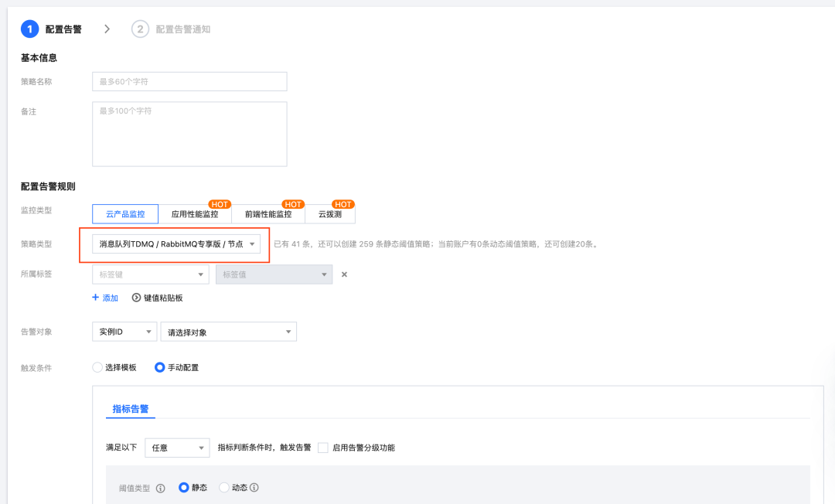Remove tag row with X icon

click(x=344, y=274)
